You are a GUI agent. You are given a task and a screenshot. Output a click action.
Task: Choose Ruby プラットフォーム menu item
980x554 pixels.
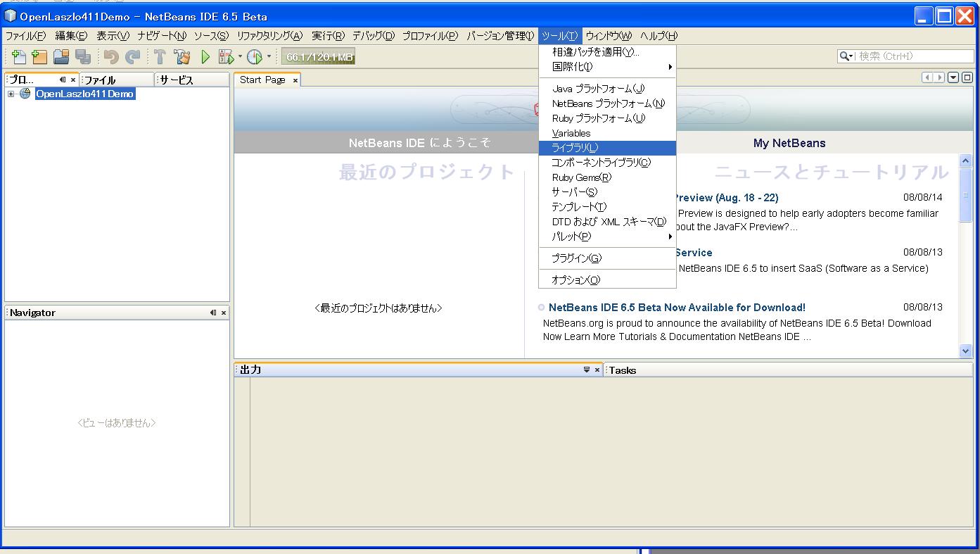[x=607, y=118]
